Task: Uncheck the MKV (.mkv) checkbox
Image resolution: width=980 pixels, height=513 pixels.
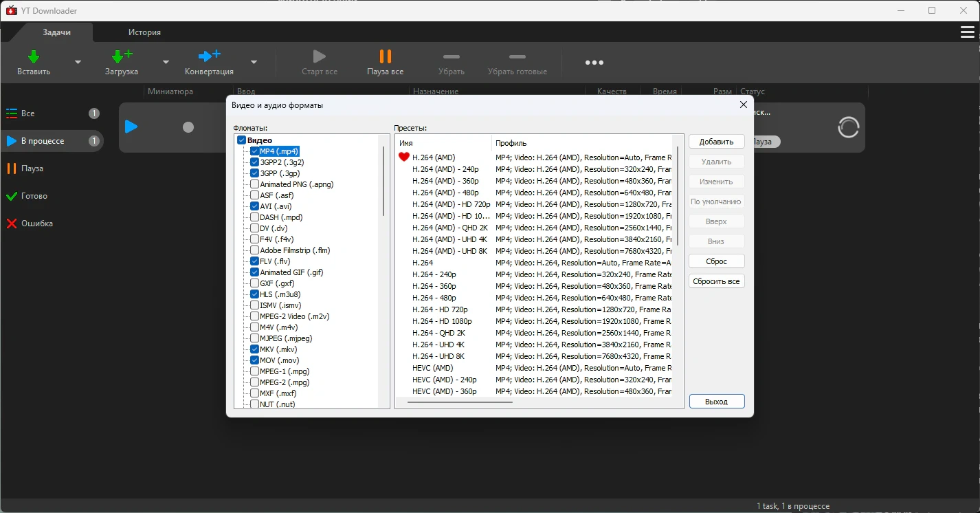Action: (255, 349)
